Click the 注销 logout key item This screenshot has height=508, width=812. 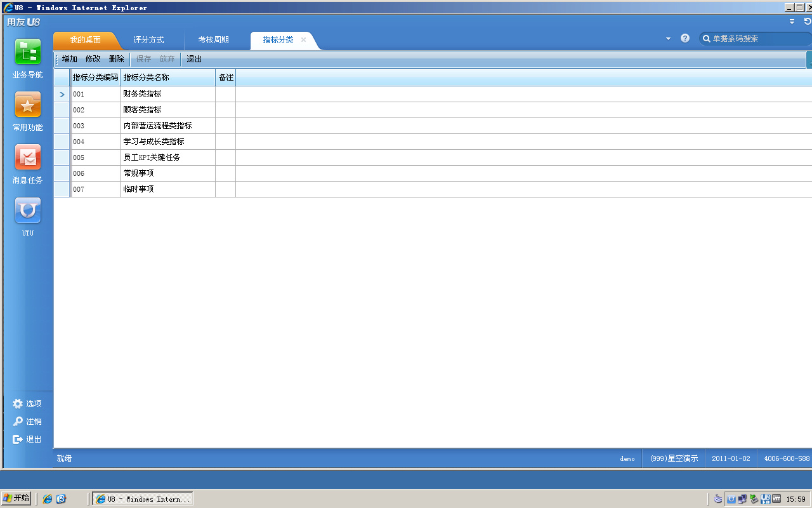pos(27,422)
